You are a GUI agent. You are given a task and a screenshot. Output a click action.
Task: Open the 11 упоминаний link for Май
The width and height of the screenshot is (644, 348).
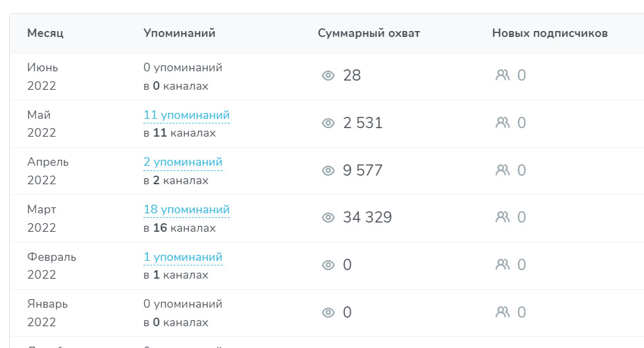tap(186, 116)
